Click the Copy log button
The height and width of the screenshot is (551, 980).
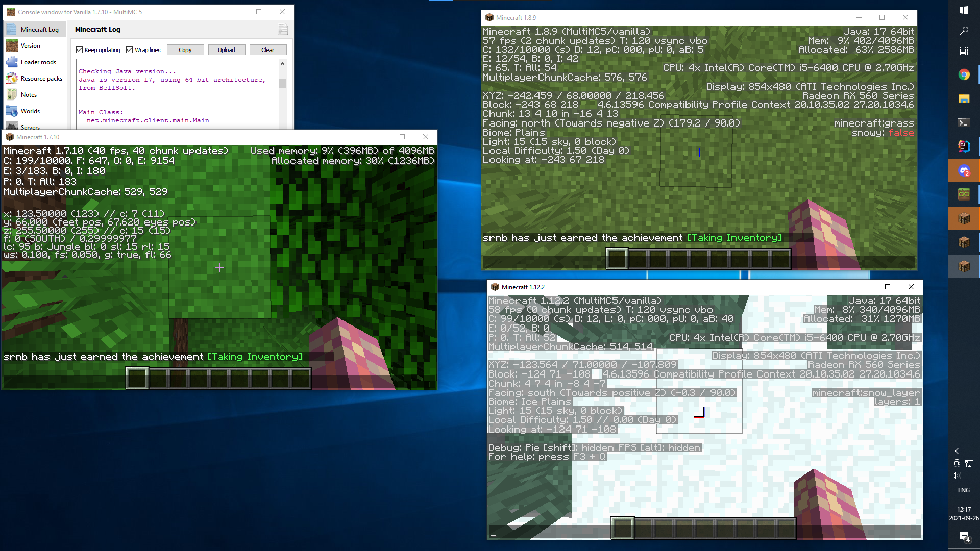pos(185,50)
